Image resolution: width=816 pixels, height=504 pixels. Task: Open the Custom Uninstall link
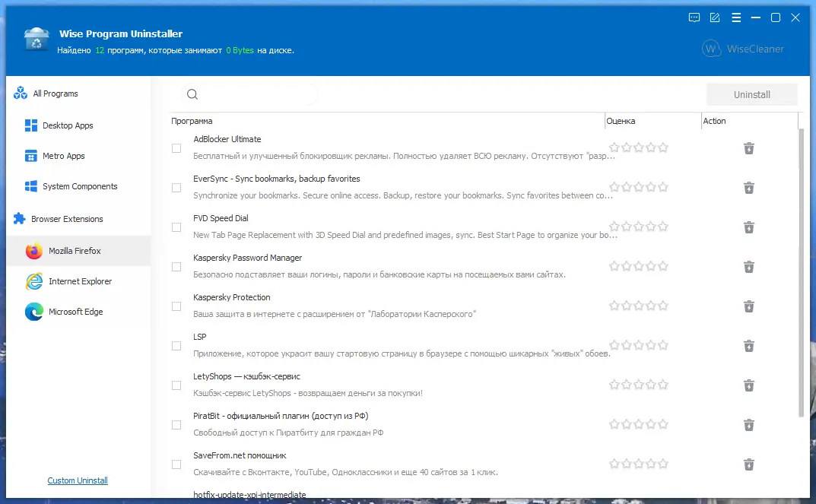[x=78, y=480]
